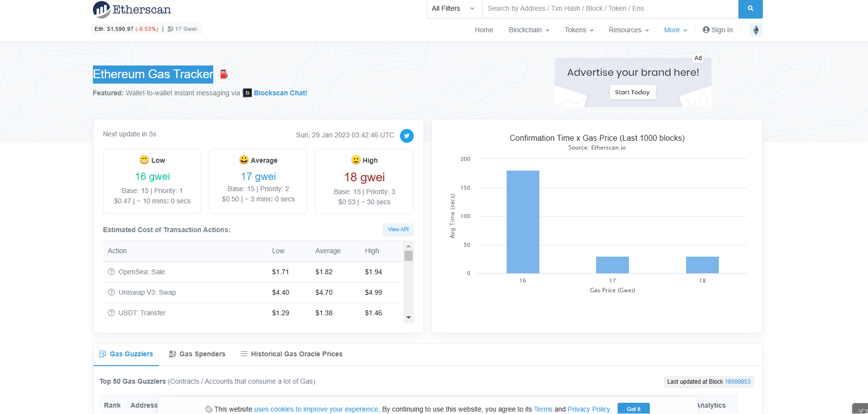Open the All Filters dropdown
Screen dimensions: 868x414
click(x=454, y=8)
